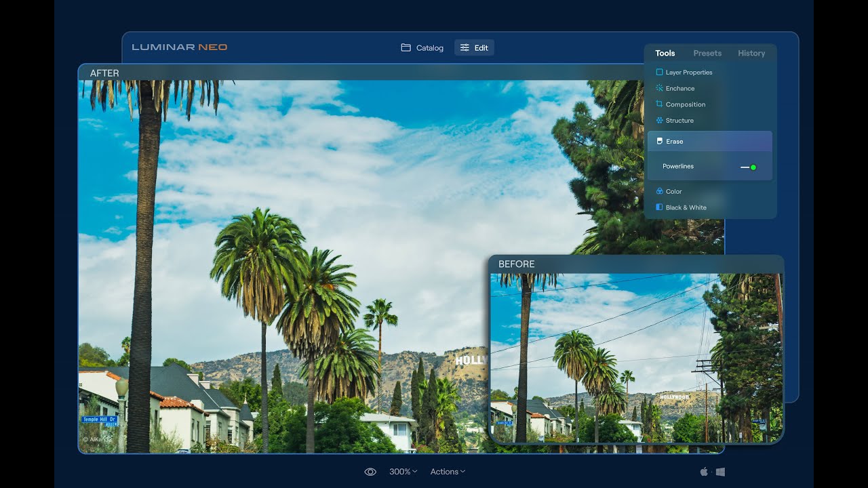
Task: Open the Composition tool label
Action: (686, 104)
